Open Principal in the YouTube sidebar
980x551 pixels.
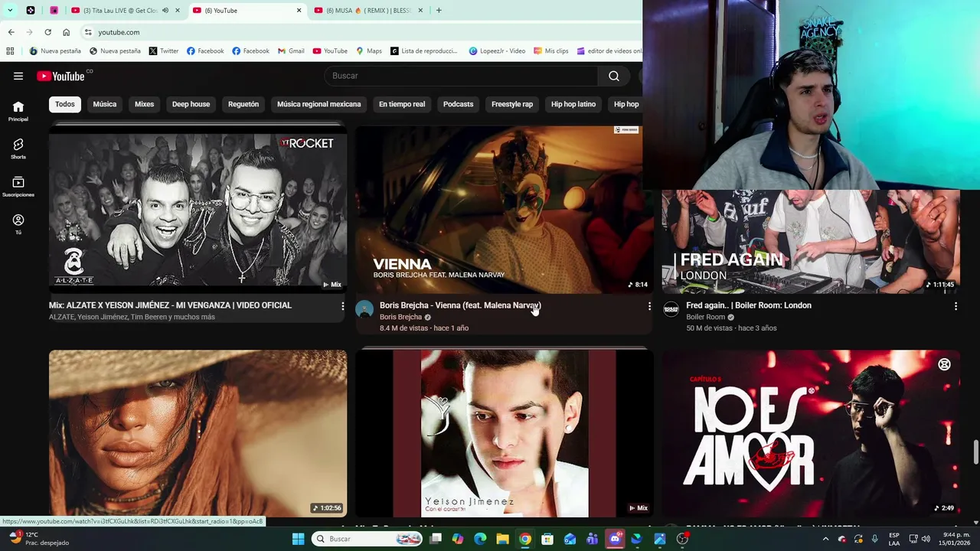pyautogui.click(x=18, y=112)
